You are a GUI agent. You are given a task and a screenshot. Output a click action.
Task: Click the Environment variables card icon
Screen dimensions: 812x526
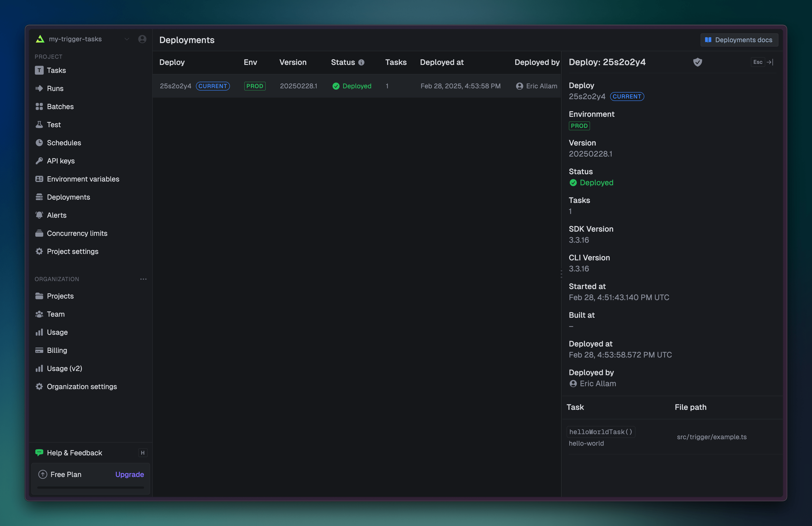click(39, 179)
